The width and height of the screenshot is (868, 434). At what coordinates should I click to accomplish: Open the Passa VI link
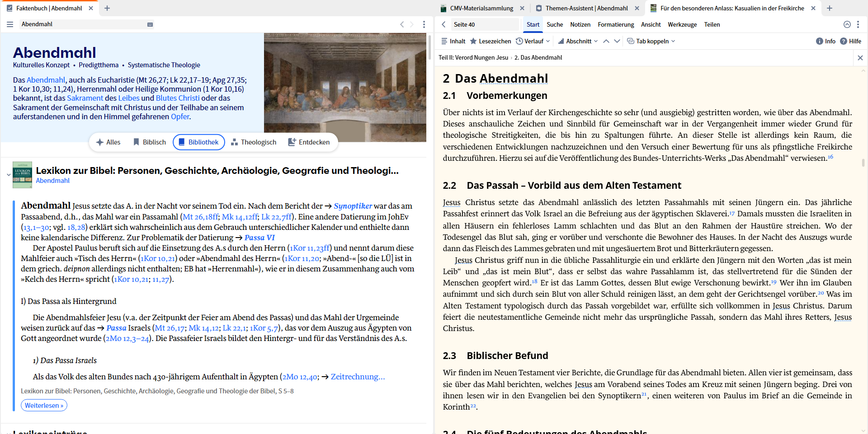click(259, 237)
